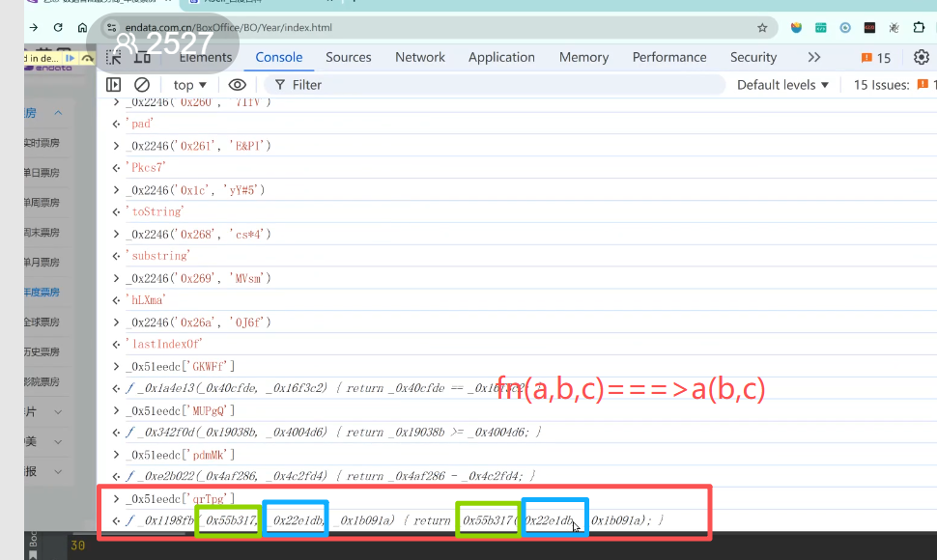Reload the page with the refresh icon
The width and height of the screenshot is (937, 560).
(58, 27)
